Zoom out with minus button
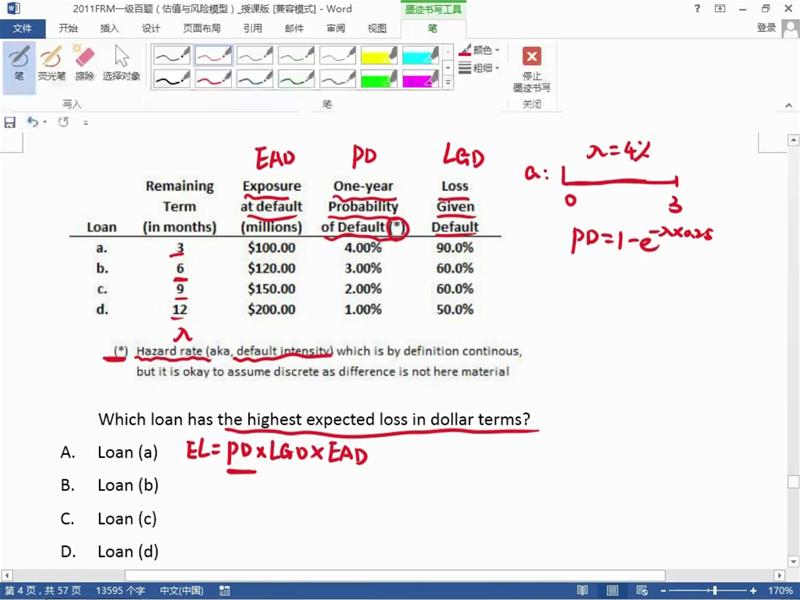Viewport: 800px width, 600px height. point(663,591)
